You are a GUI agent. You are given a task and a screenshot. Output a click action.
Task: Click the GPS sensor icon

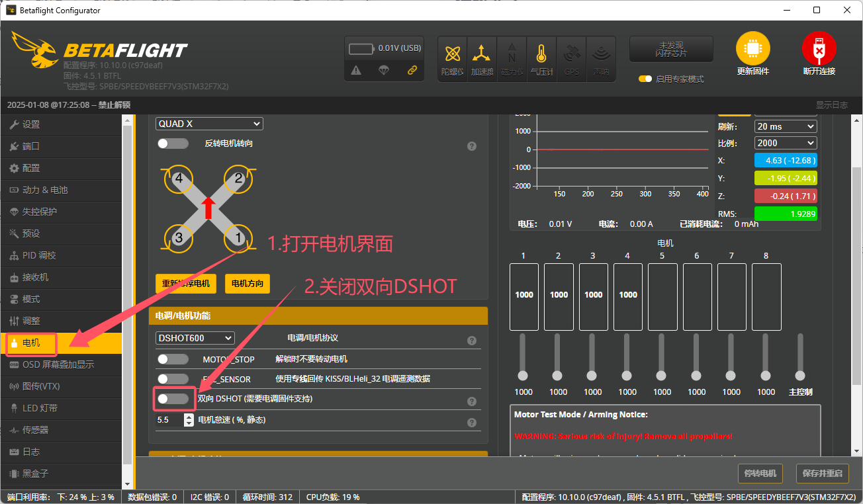tap(571, 59)
